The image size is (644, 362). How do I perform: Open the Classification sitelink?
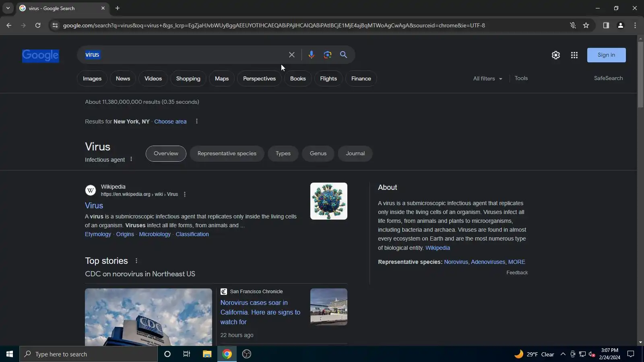click(x=192, y=234)
